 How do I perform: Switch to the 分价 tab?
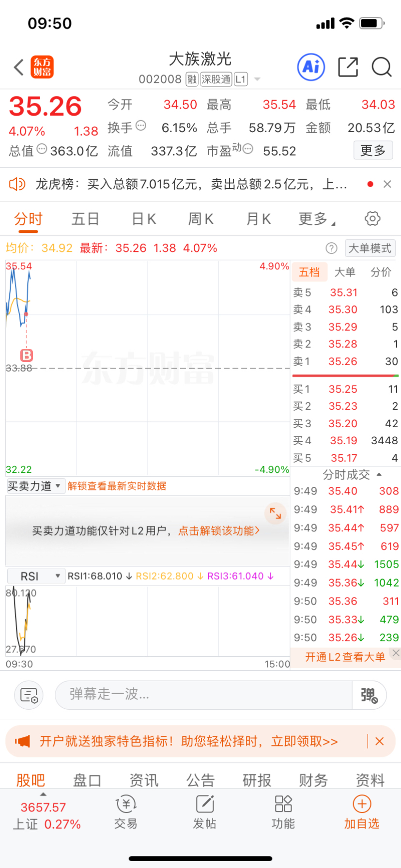(381, 272)
